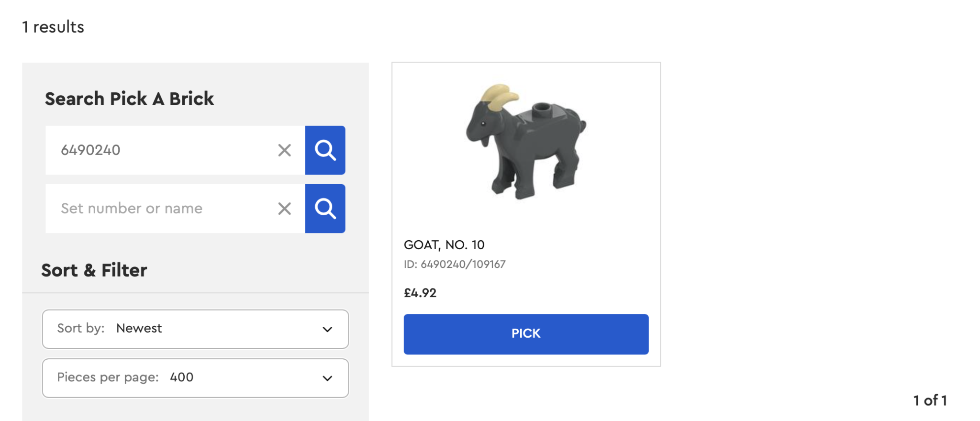The height and width of the screenshot is (421, 980).
Task: Click the chevron on Pieces per page control
Action: (x=327, y=378)
